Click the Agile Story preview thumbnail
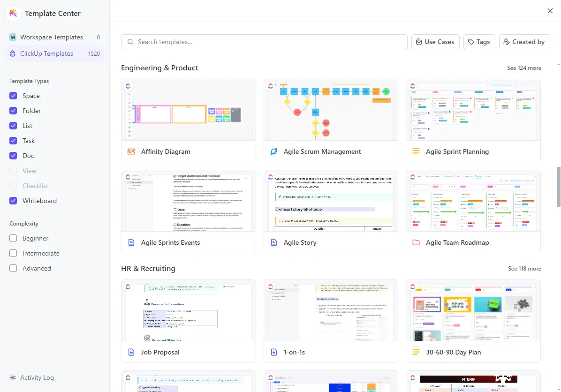Viewport: 561px width, 392px height. point(331,201)
